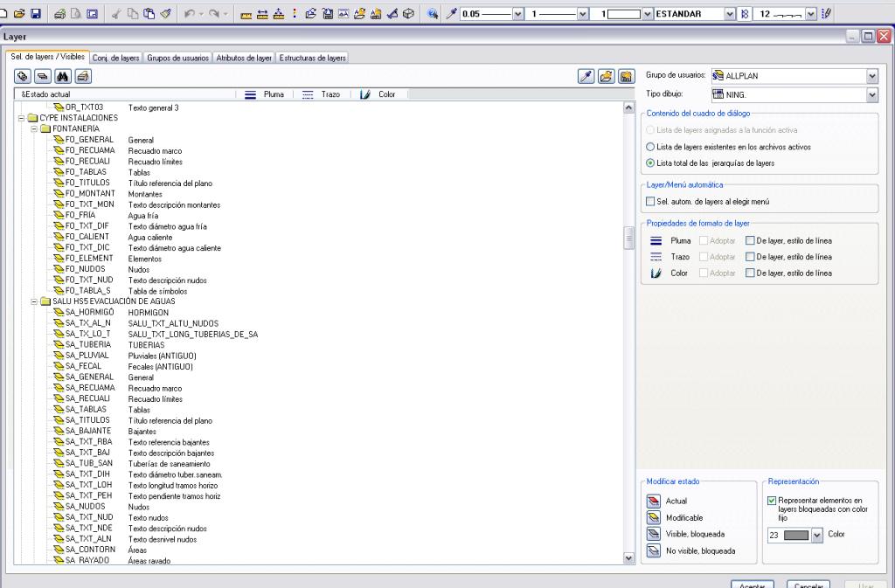
Task: Click the &Estado actual column header
Action: [x=125, y=94]
